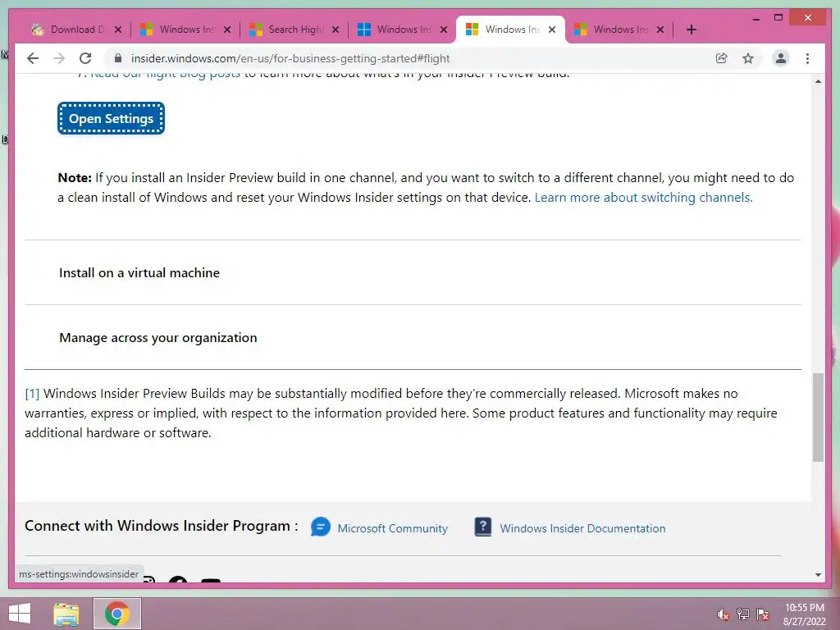Open the Windows Start menu
Image resolution: width=840 pixels, height=630 pixels.
pos(20,614)
